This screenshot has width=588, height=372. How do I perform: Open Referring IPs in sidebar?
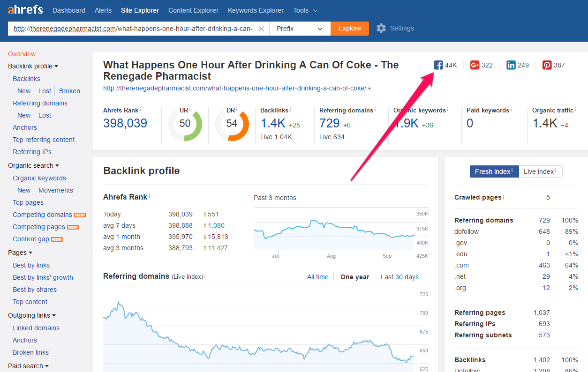(32, 152)
